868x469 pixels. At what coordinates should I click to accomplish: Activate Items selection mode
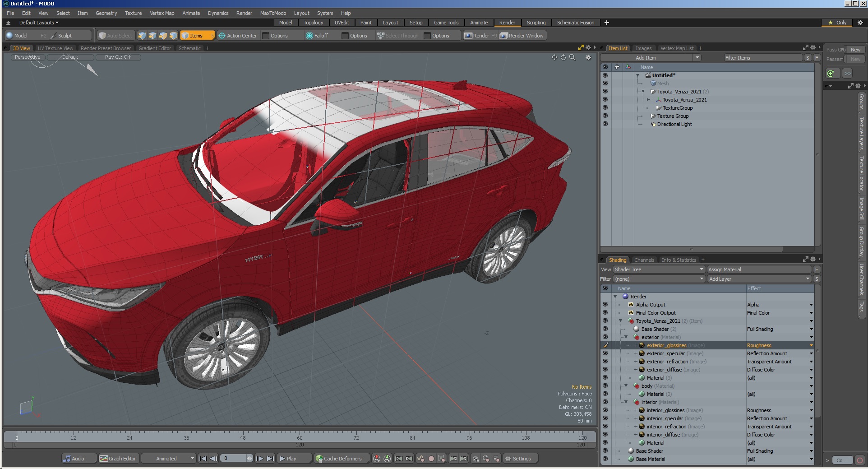point(197,36)
